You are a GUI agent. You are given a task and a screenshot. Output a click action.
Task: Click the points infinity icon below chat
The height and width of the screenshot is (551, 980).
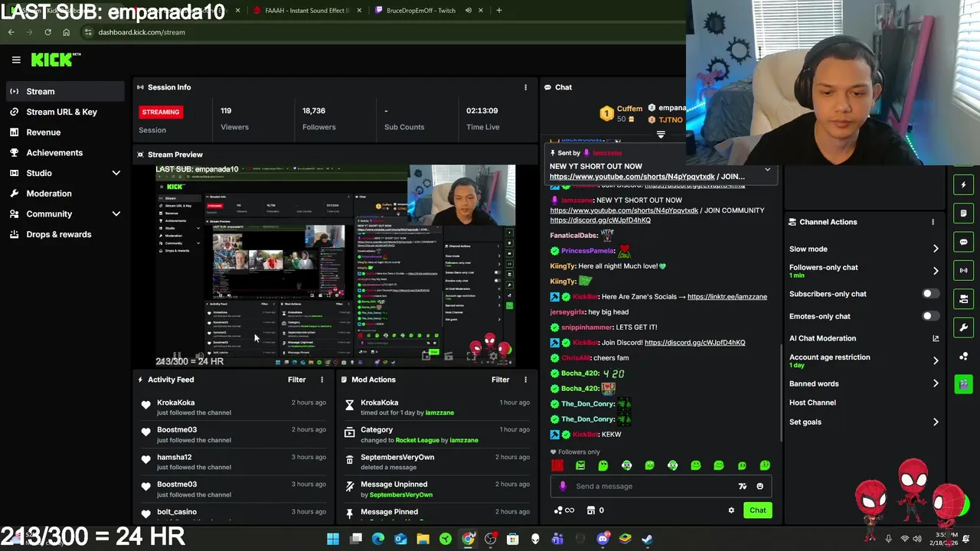pyautogui.click(x=563, y=510)
